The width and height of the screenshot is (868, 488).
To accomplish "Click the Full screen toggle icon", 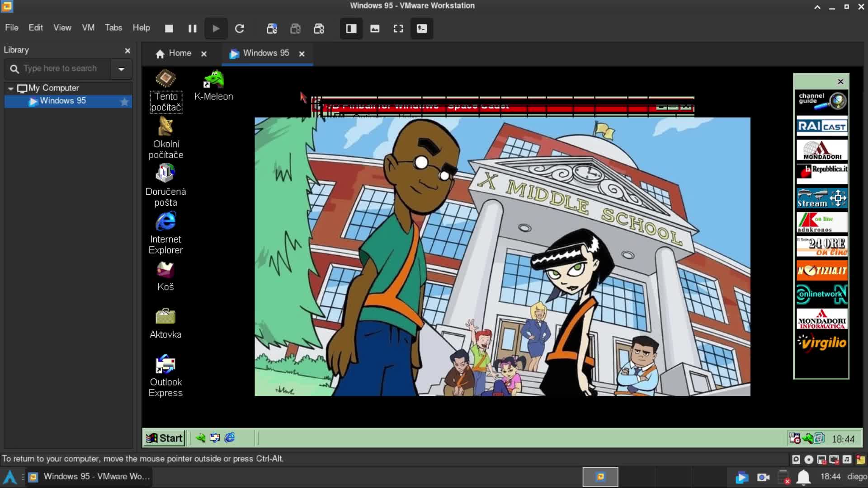I will pos(398,28).
